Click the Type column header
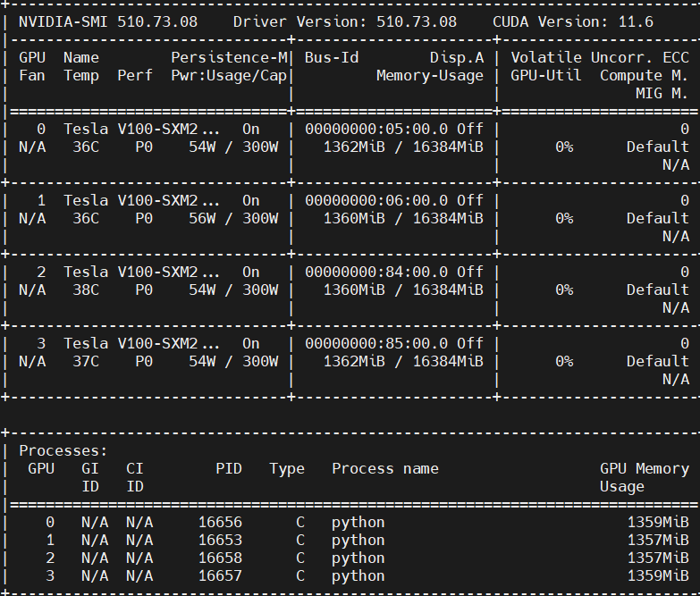The image size is (700, 596). (x=287, y=469)
